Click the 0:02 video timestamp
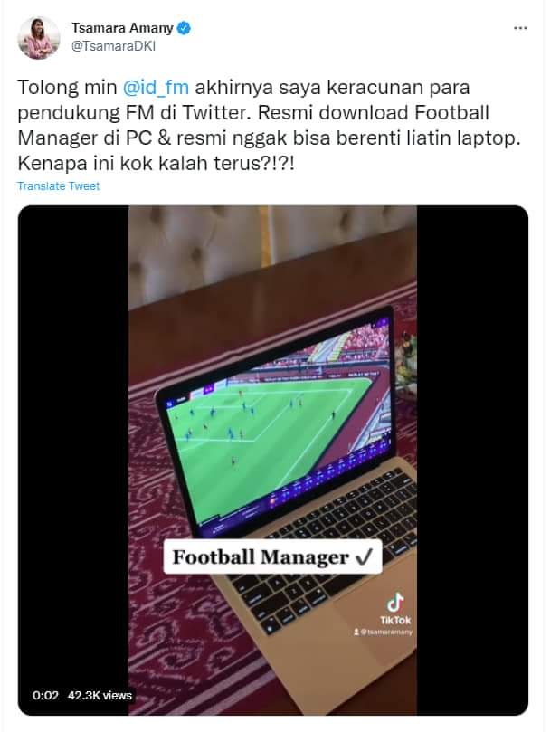 45,696
